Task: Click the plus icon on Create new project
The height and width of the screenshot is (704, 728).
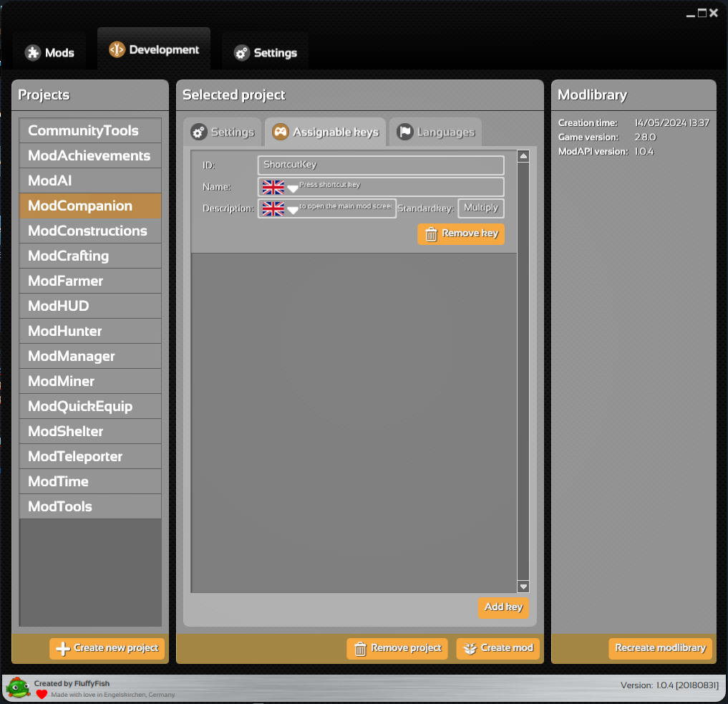Action: tap(63, 648)
